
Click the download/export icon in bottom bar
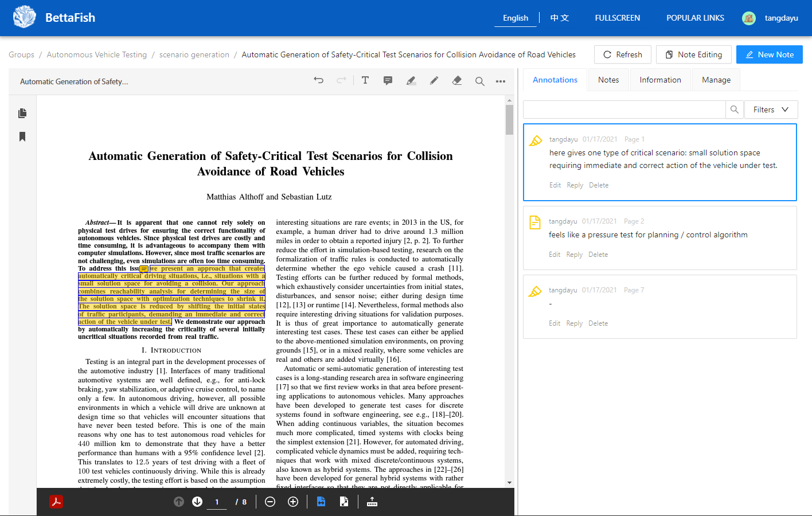(372, 502)
